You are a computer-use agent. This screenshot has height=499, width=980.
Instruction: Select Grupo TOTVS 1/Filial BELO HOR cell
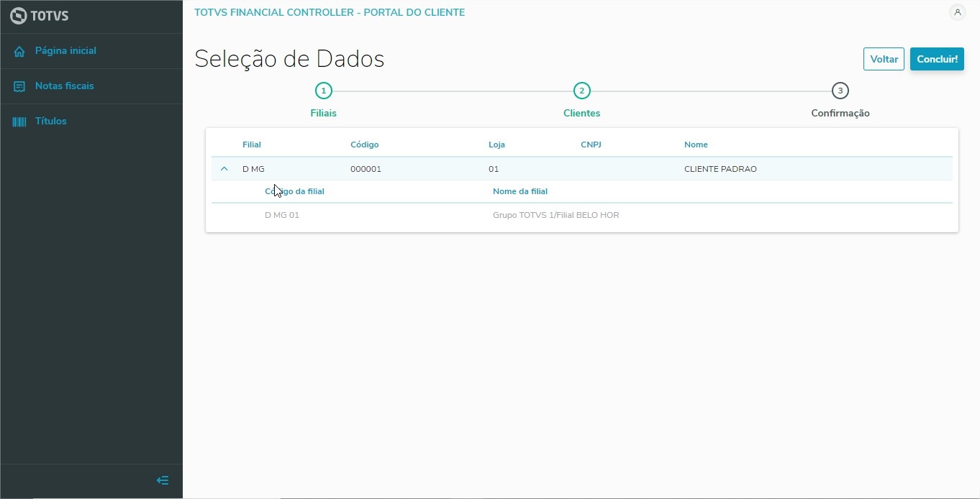pos(556,215)
